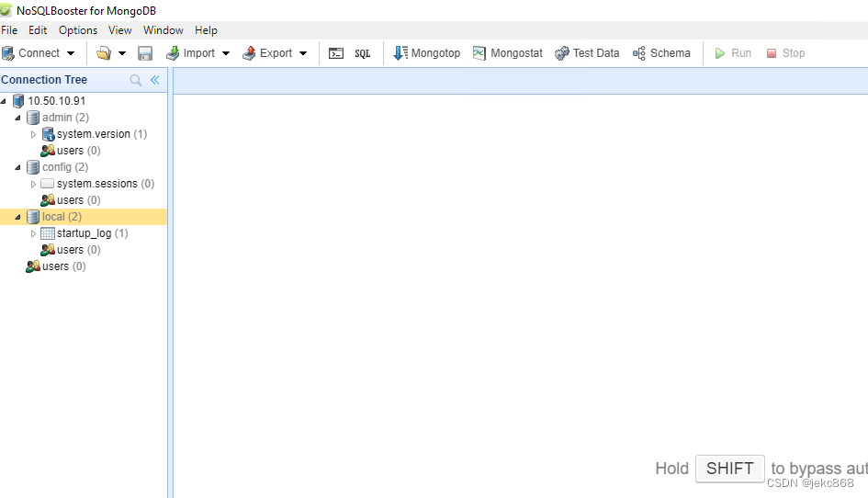This screenshot has width=868, height=498.
Task: Select the config (2) database
Action: point(84,167)
